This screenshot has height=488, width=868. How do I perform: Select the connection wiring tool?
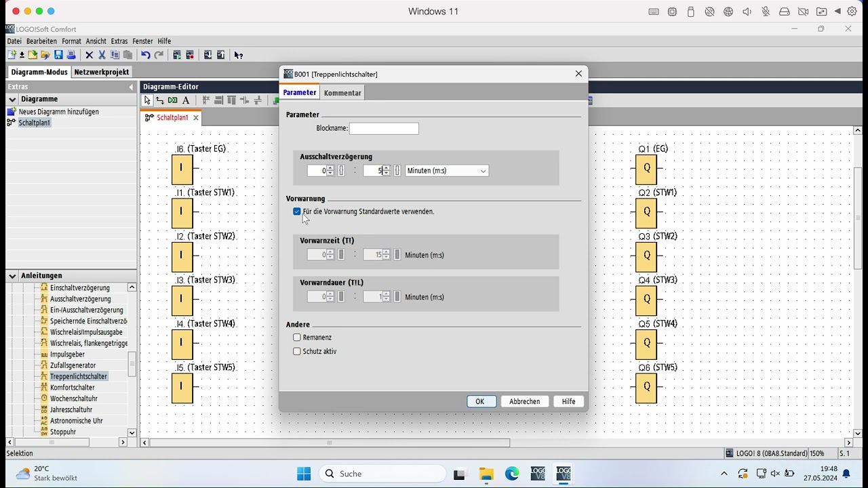click(x=160, y=100)
